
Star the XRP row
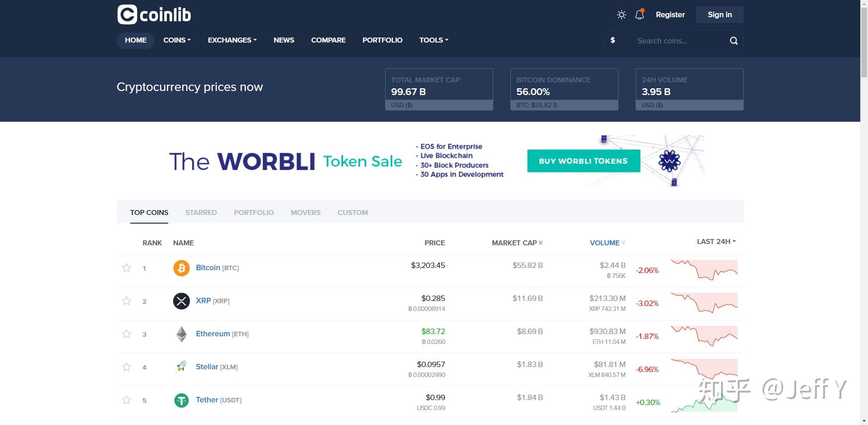click(127, 301)
